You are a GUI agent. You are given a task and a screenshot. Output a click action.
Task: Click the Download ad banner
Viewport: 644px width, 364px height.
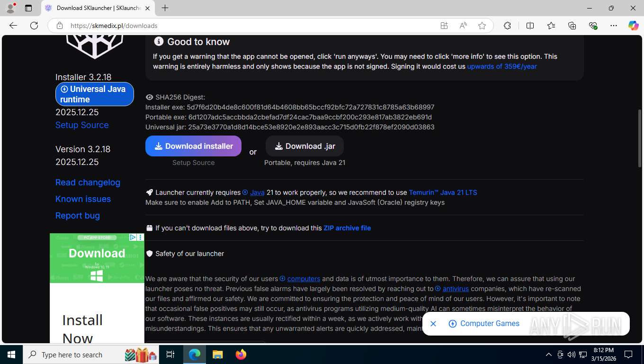tap(97, 258)
